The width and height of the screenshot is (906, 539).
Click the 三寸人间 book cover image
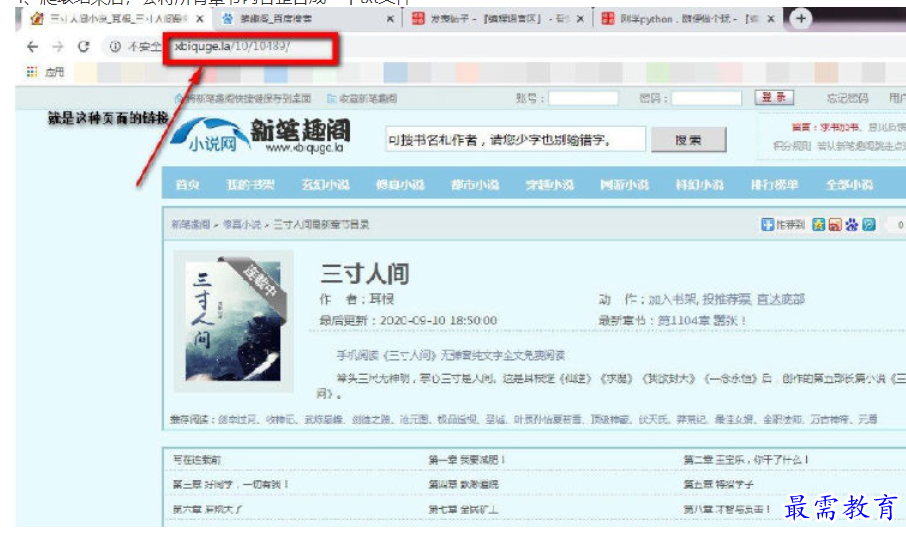tap(233, 321)
